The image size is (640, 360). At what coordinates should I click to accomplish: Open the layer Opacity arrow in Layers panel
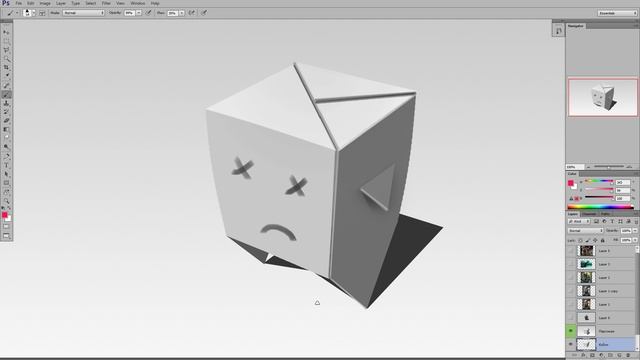(635, 231)
